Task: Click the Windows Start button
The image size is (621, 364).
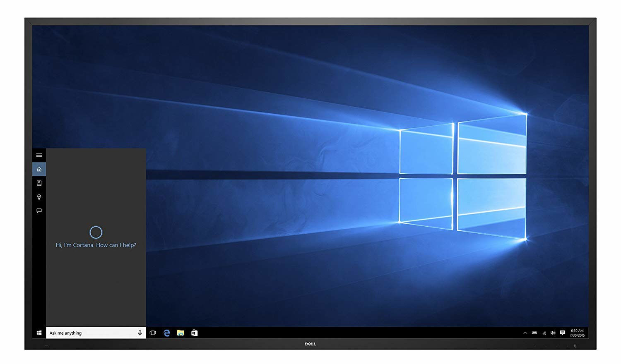Action: click(x=39, y=333)
